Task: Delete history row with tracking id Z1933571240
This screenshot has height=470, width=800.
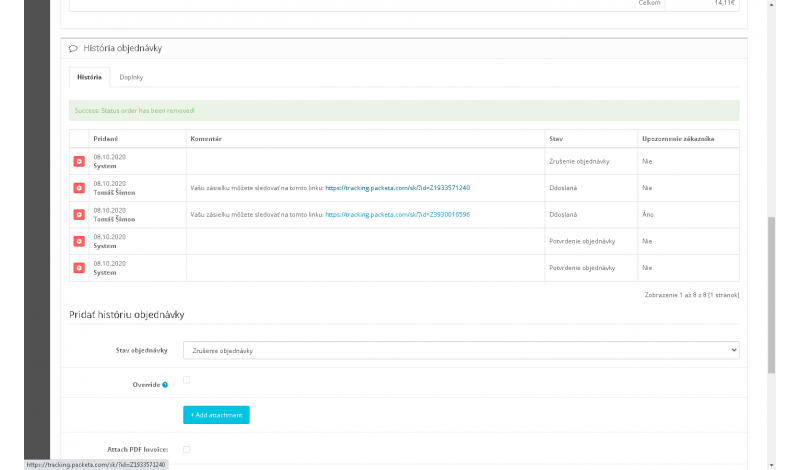Action: point(79,188)
